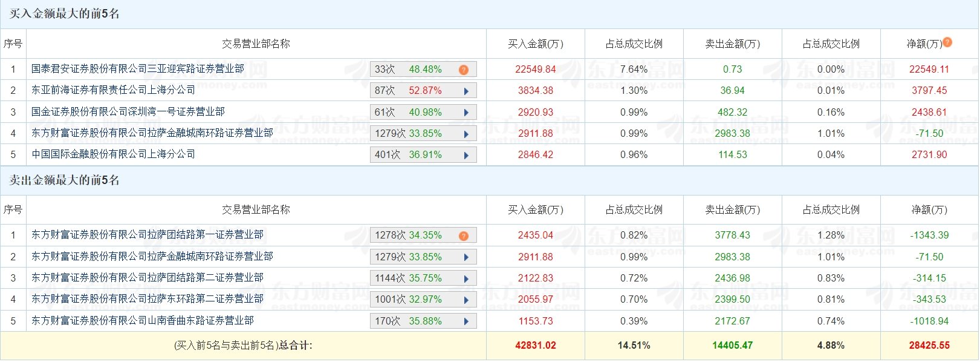Image resolution: width=980 pixels, height=362 pixels.
Task: Open 东方财富拉萨东环路第二证券营业部 link
Action: pyautogui.click(x=148, y=299)
